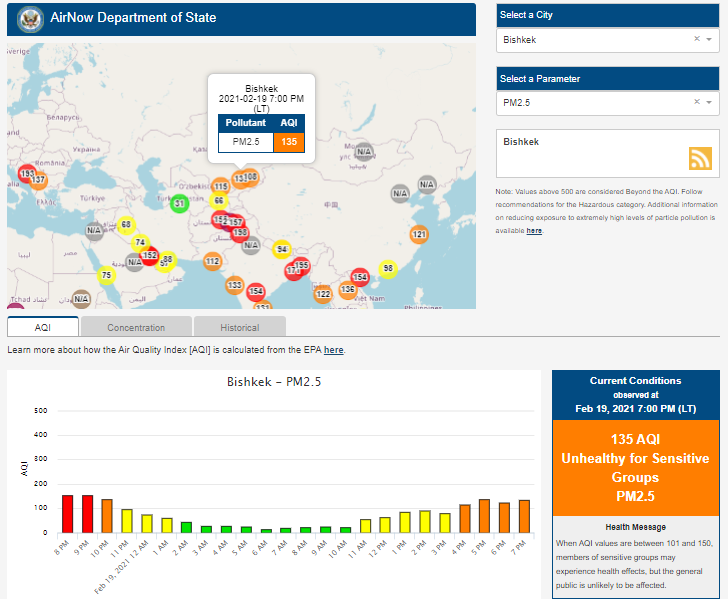Viewport: 728px width, 599px height.
Task: Click the Department of State seal logo
Action: pyautogui.click(x=29, y=19)
